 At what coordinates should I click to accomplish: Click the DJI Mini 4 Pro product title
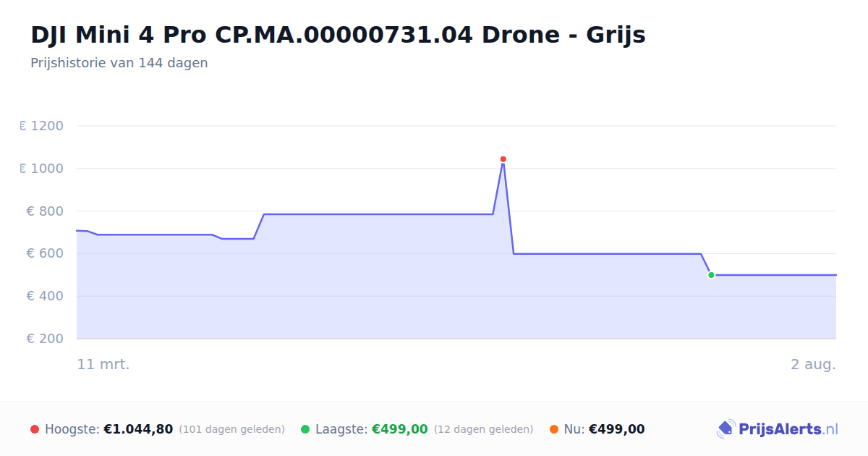pyautogui.click(x=338, y=35)
